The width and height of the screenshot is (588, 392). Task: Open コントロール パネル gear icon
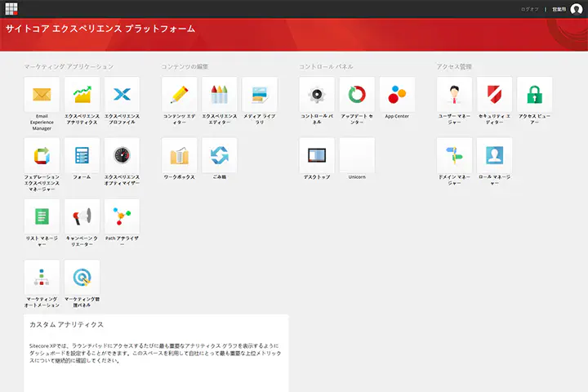click(x=317, y=95)
